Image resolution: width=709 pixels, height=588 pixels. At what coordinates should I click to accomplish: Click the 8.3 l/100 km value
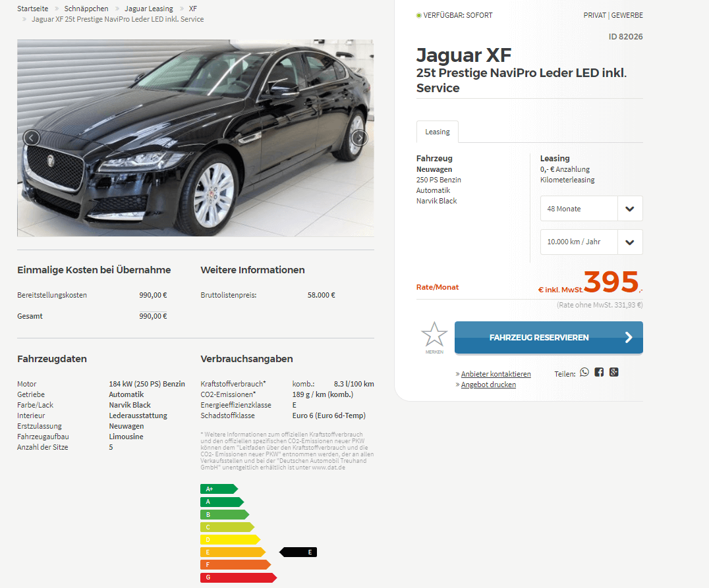point(354,384)
